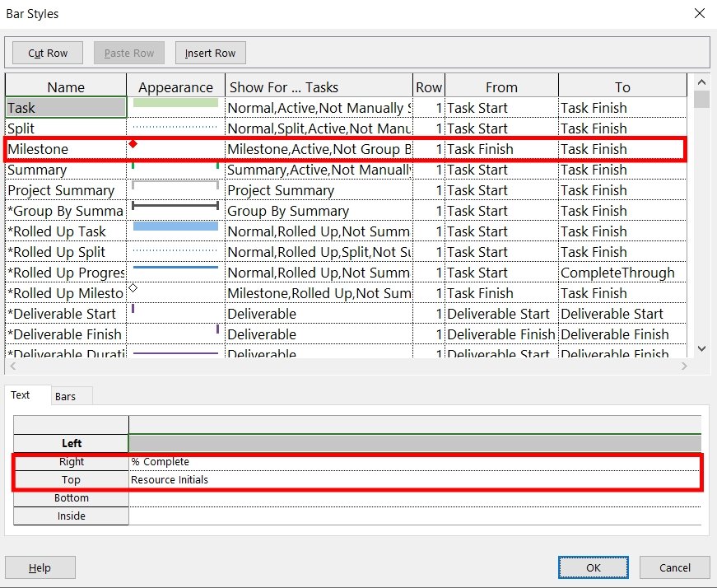Image resolution: width=717 pixels, height=588 pixels.
Task: Click the red Milestone diamond appearance
Action: [133, 143]
